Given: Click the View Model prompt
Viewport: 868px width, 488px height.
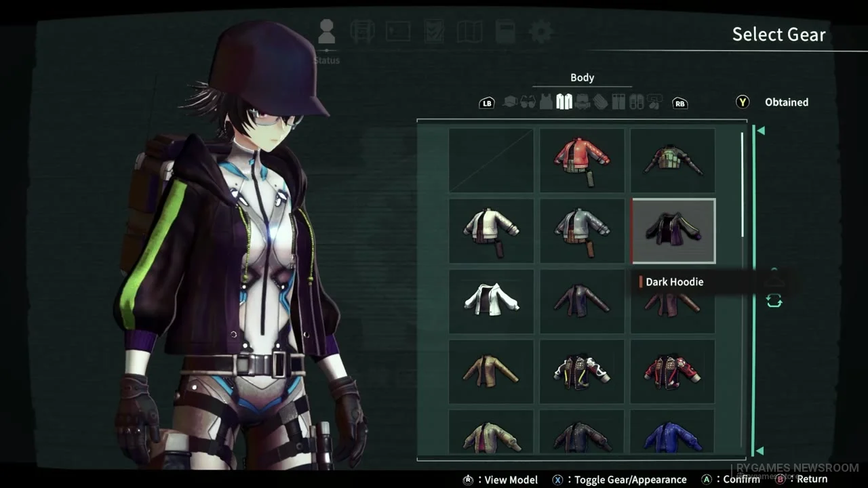Looking at the screenshot, I should (x=500, y=479).
